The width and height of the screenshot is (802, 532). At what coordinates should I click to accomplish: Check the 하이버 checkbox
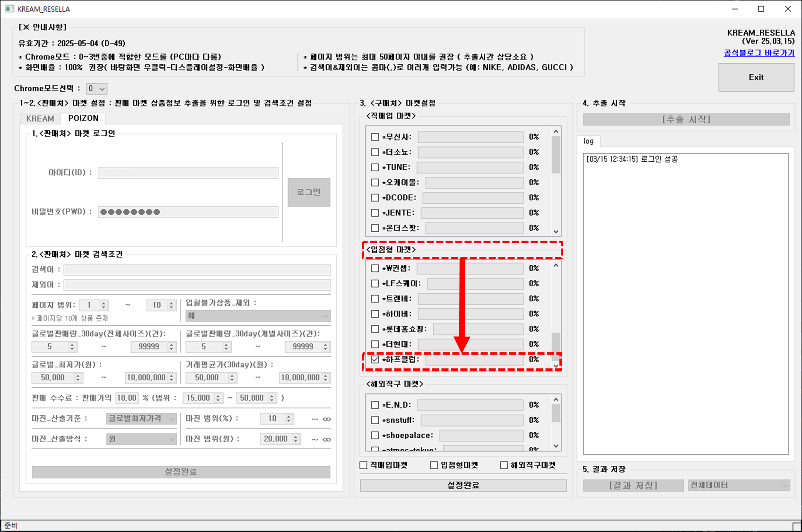click(x=375, y=314)
